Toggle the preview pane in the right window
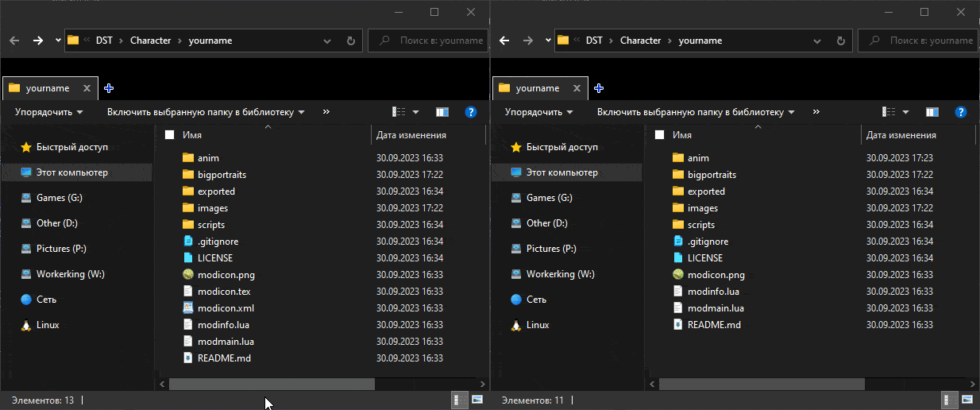 coord(932,113)
